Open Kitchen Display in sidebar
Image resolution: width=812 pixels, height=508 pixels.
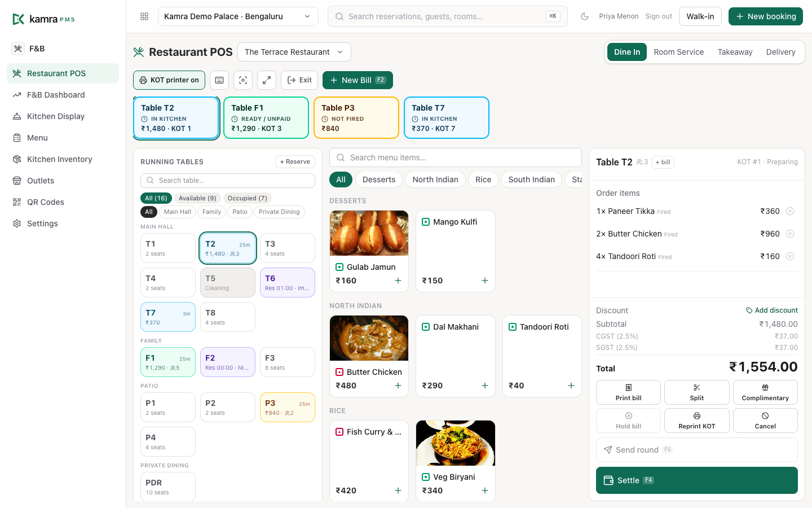tap(63, 116)
